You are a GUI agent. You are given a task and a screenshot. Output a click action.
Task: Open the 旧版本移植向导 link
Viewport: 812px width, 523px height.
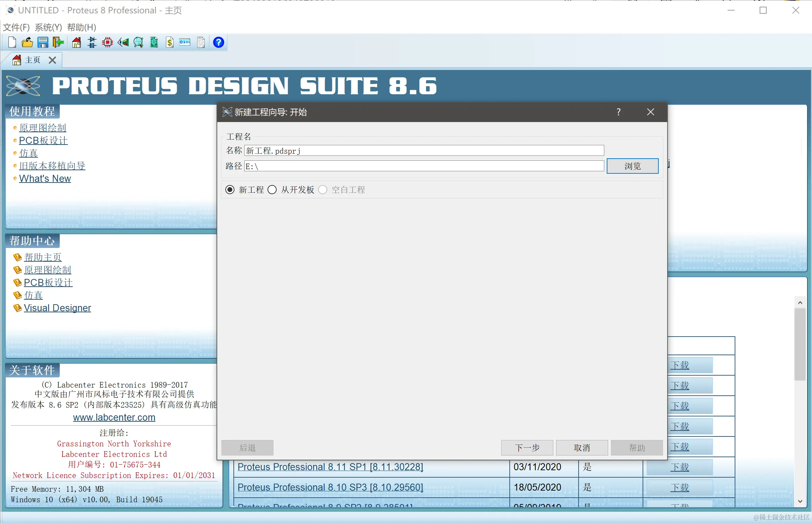[52, 166]
